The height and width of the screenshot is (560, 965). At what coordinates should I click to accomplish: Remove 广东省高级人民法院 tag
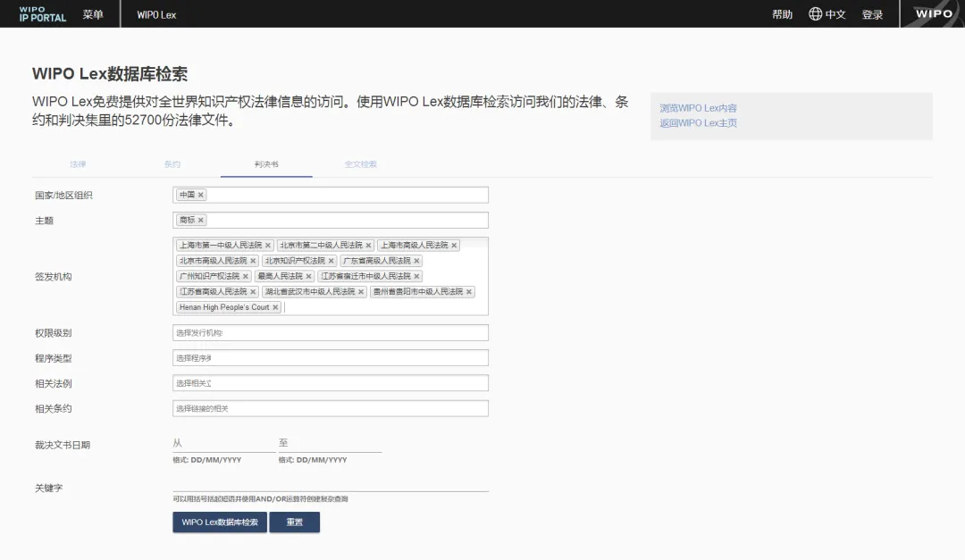click(416, 261)
